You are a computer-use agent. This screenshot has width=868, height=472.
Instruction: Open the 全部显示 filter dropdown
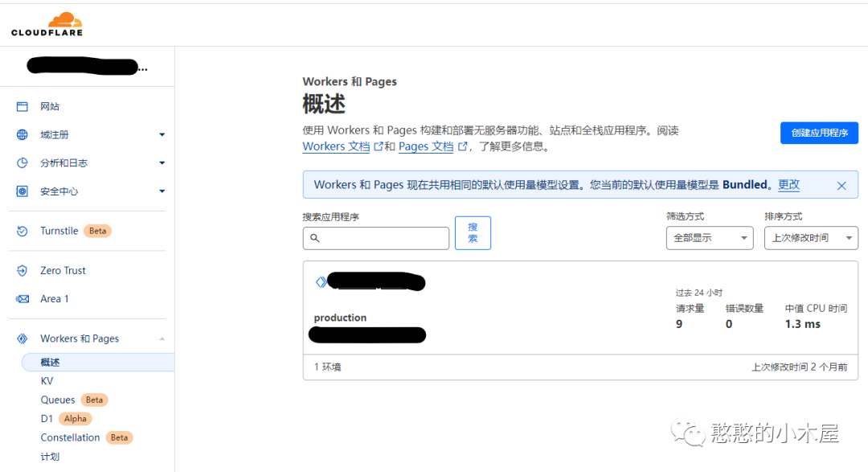(709, 238)
